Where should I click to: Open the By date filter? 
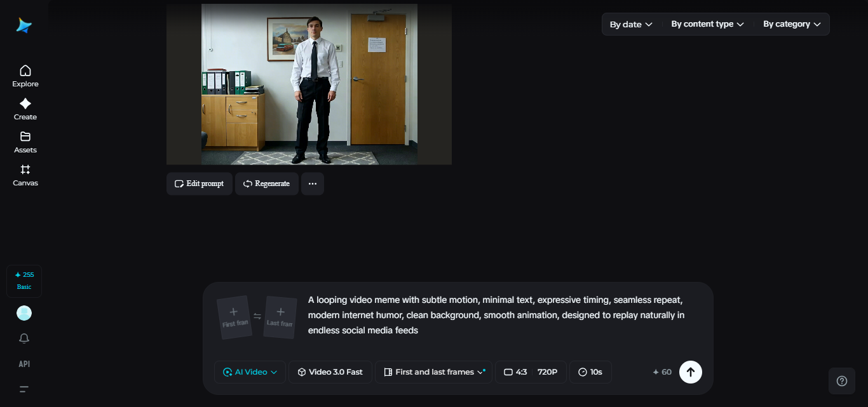click(630, 23)
